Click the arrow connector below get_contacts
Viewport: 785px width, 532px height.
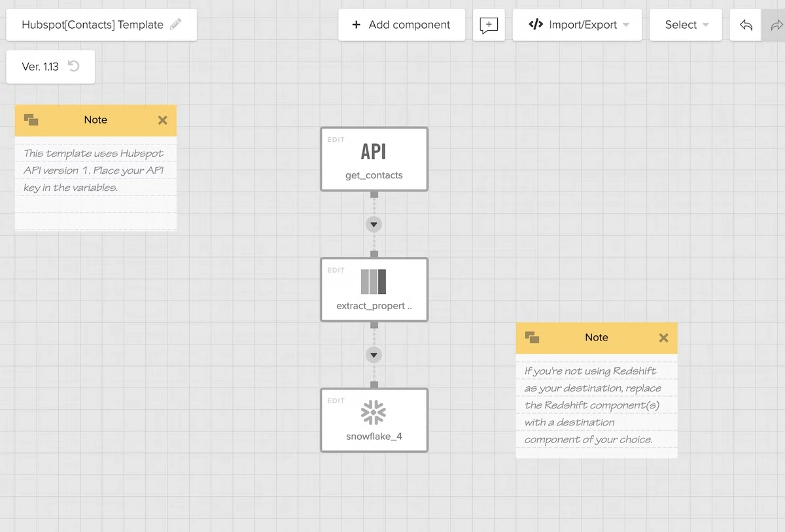pyautogui.click(x=374, y=224)
